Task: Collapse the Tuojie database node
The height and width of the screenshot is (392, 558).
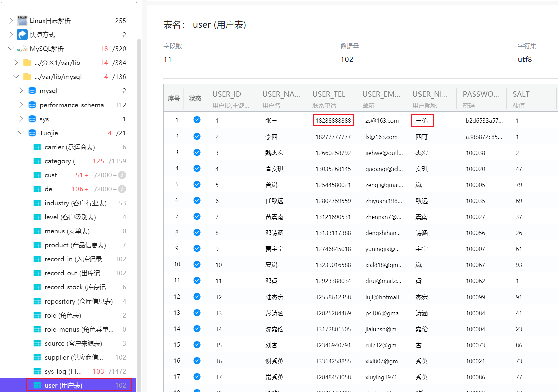Action: (21, 133)
